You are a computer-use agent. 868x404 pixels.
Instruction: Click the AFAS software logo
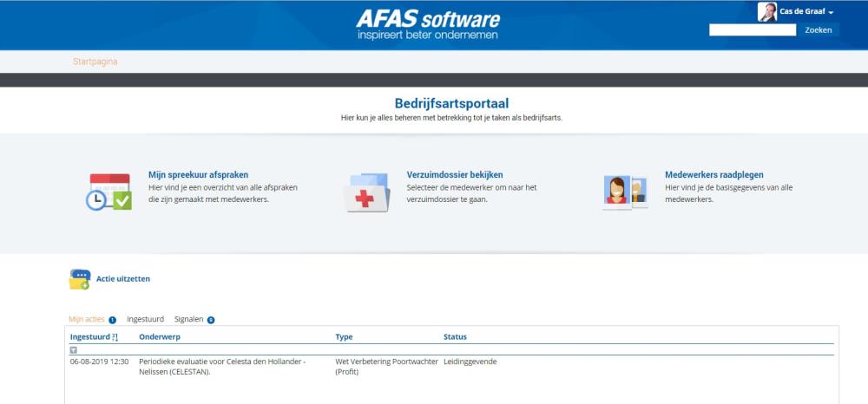(428, 24)
